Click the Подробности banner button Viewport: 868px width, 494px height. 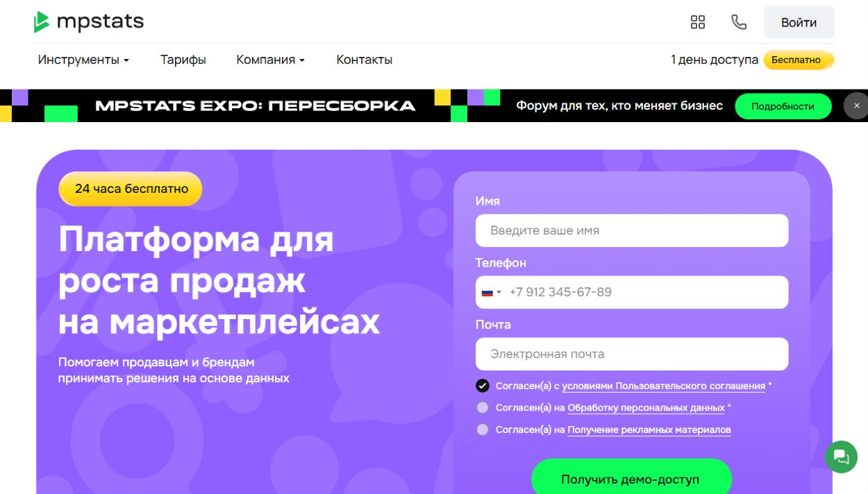tap(783, 106)
